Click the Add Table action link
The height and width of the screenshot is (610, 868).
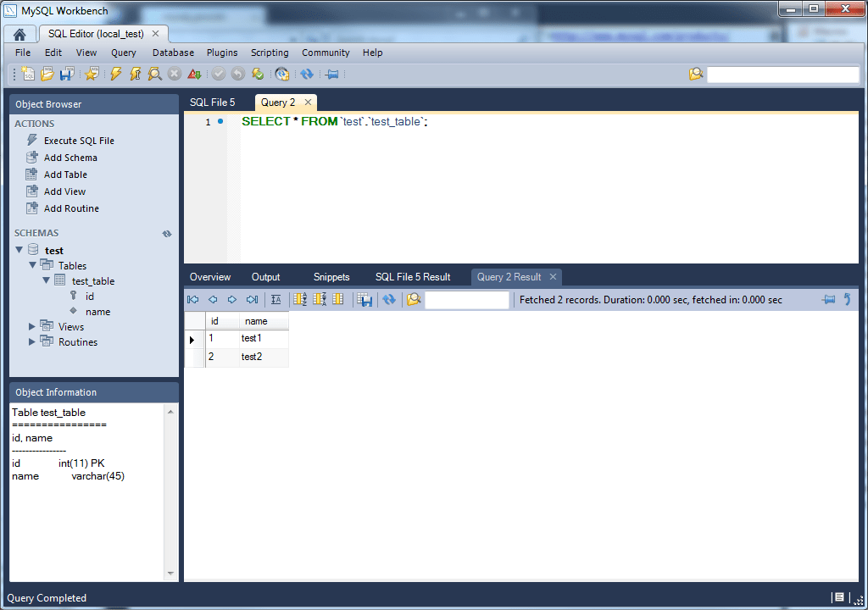coord(64,174)
